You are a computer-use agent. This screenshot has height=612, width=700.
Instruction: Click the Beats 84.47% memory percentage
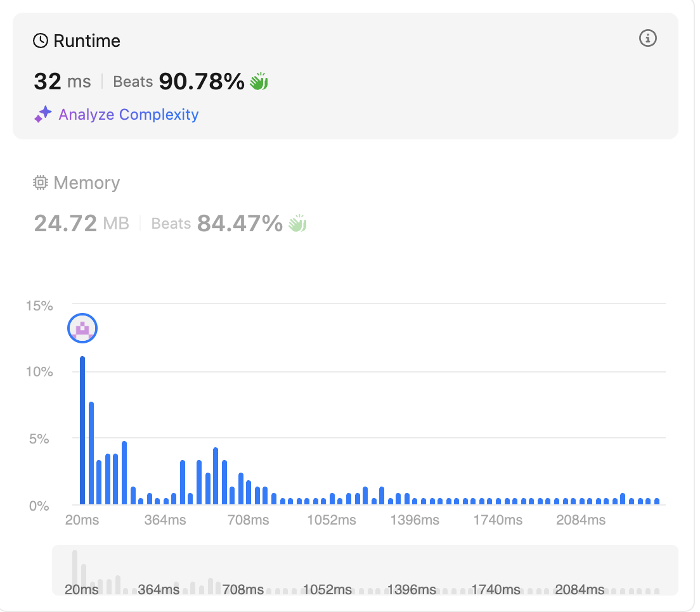[x=239, y=223]
